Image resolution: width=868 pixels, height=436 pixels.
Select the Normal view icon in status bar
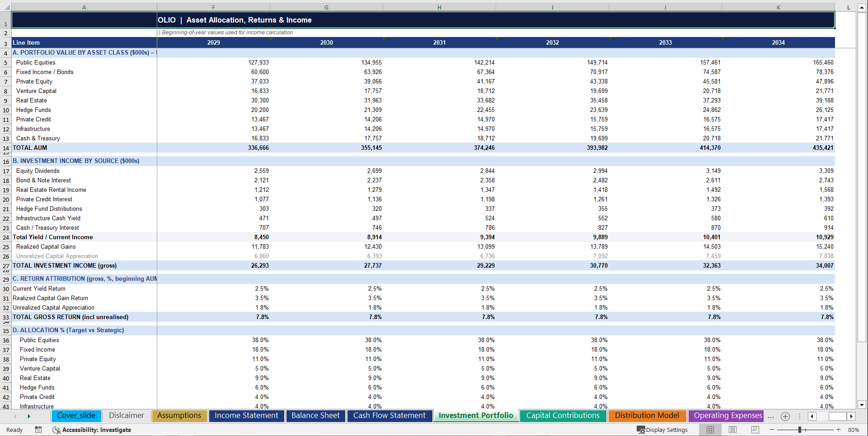(710, 430)
